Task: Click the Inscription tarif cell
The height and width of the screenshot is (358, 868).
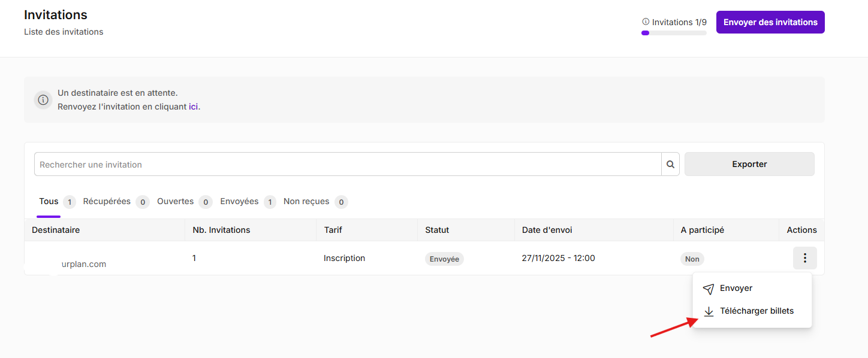Action: point(344,258)
